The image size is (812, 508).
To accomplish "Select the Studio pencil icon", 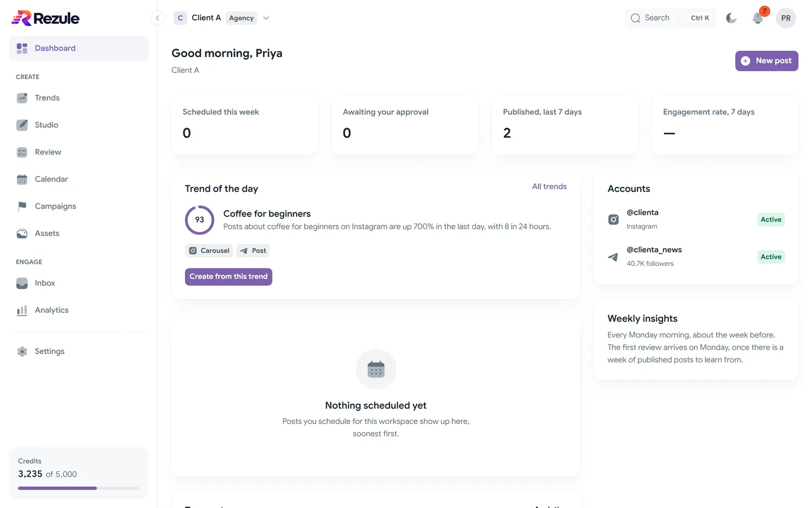I will coord(22,125).
